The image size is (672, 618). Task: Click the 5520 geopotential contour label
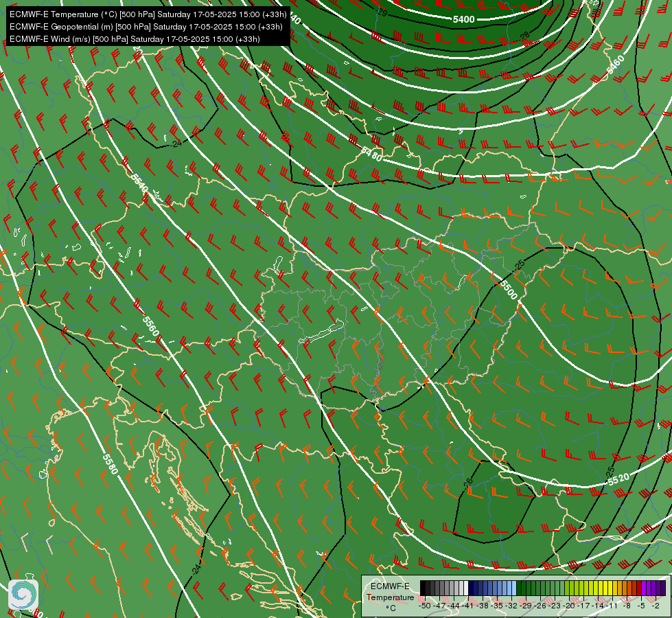coord(618,479)
